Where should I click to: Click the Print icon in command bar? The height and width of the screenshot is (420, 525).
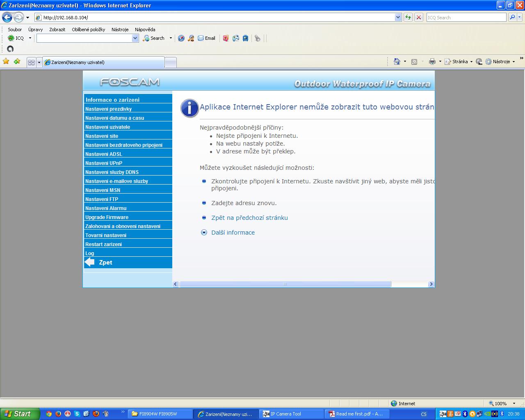pyautogui.click(x=432, y=62)
